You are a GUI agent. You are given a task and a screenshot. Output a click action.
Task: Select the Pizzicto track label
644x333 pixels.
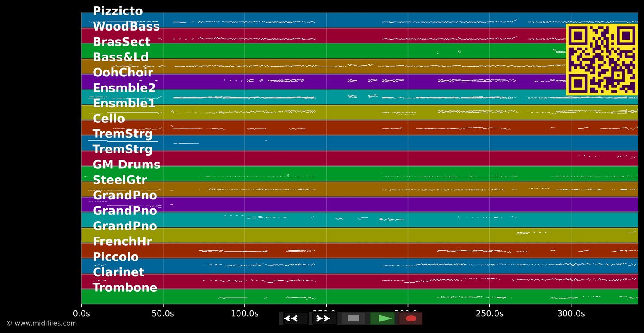(x=118, y=11)
